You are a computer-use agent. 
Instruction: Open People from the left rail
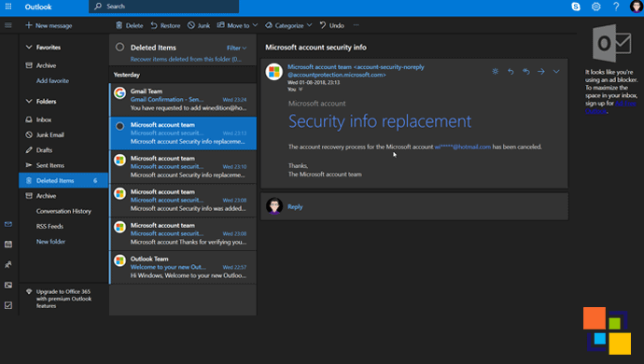tap(8, 265)
